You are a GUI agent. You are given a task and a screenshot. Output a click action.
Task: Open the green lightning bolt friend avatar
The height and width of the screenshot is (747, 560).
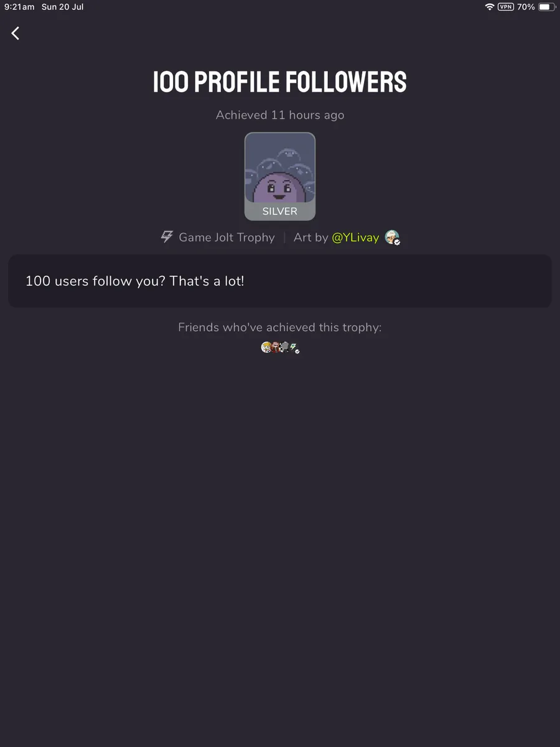tap(293, 347)
